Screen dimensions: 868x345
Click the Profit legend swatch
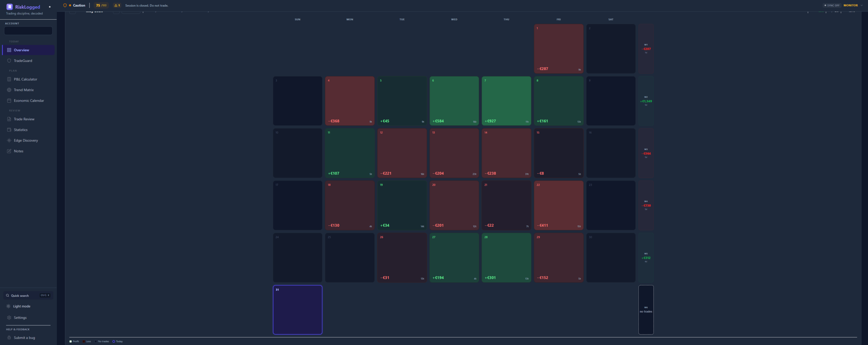[71, 341]
